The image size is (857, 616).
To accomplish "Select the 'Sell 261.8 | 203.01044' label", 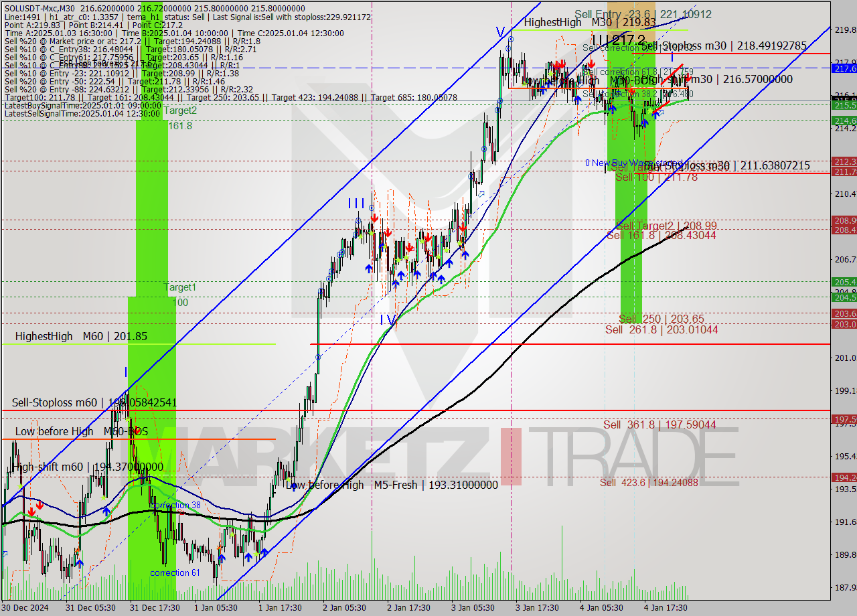I will [x=661, y=329].
